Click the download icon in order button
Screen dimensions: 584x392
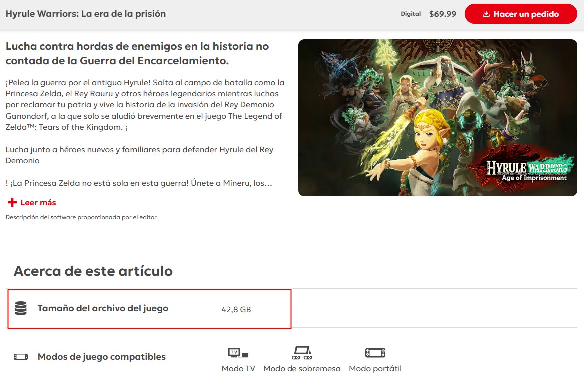tap(486, 14)
